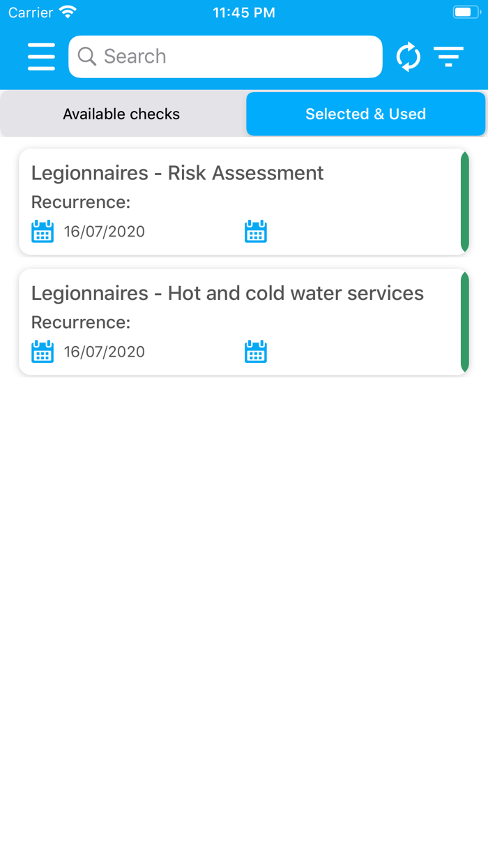
Task: Tap the refresh sync arrows icon
Action: [x=409, y=57]
